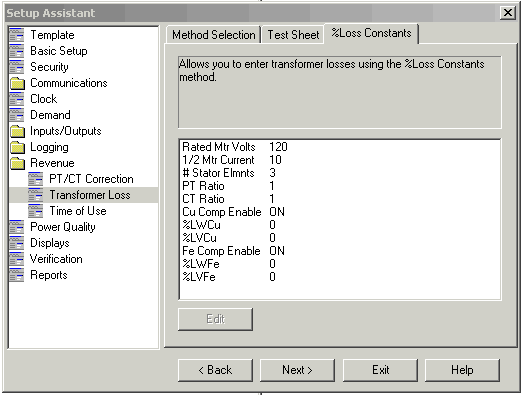Click the Power Quality icon

tap(16, 227)
